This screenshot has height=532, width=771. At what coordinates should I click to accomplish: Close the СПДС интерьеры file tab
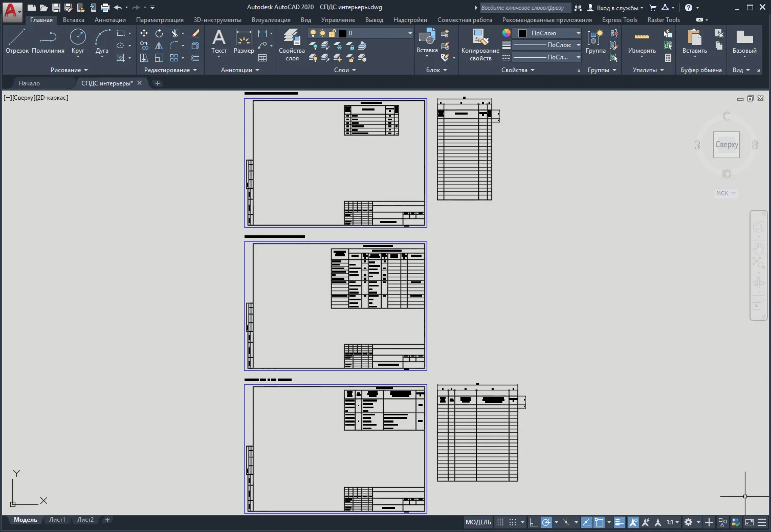point(139,83)
